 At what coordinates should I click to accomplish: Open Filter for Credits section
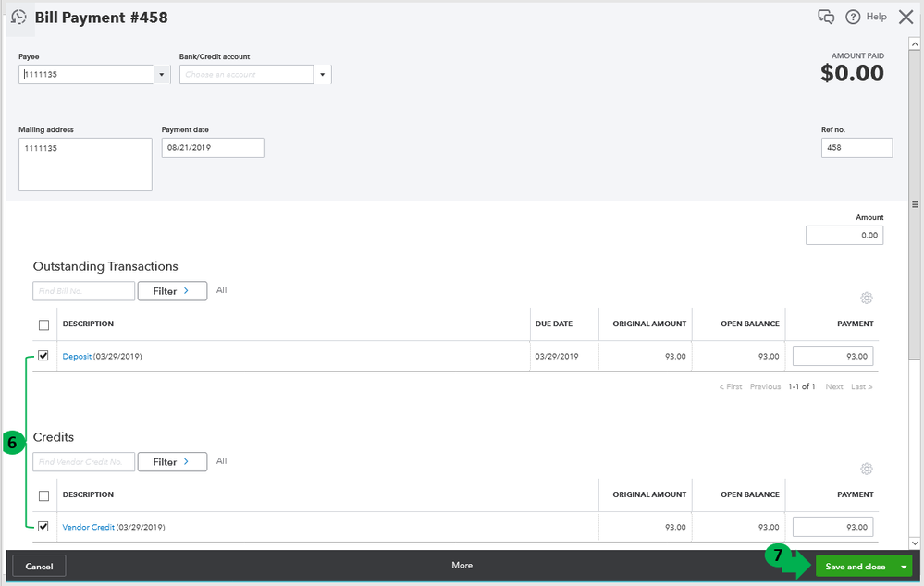click(x=172, y=462)
